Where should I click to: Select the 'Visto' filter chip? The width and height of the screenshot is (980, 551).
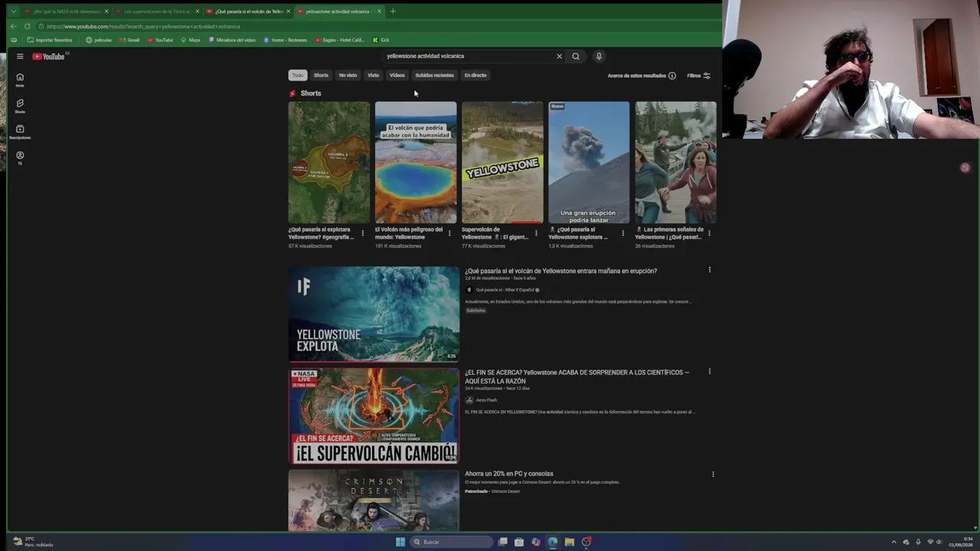click(373, 75)
